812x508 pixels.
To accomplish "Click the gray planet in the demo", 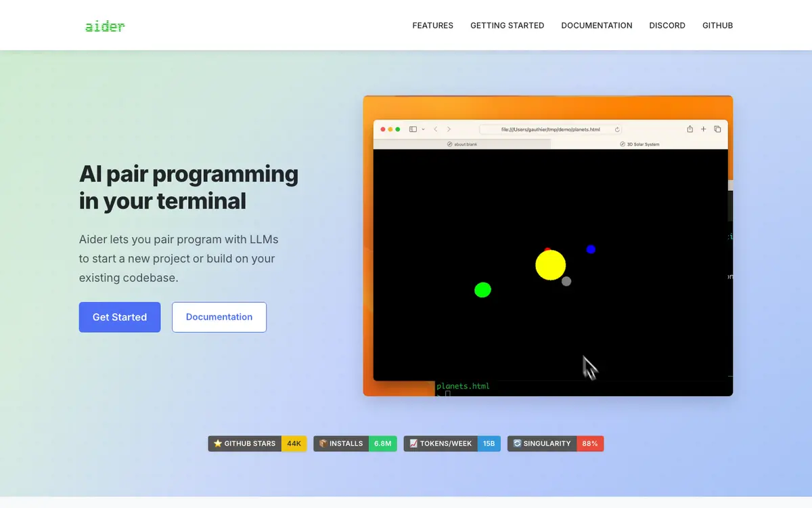I will [x=566, y=281].
